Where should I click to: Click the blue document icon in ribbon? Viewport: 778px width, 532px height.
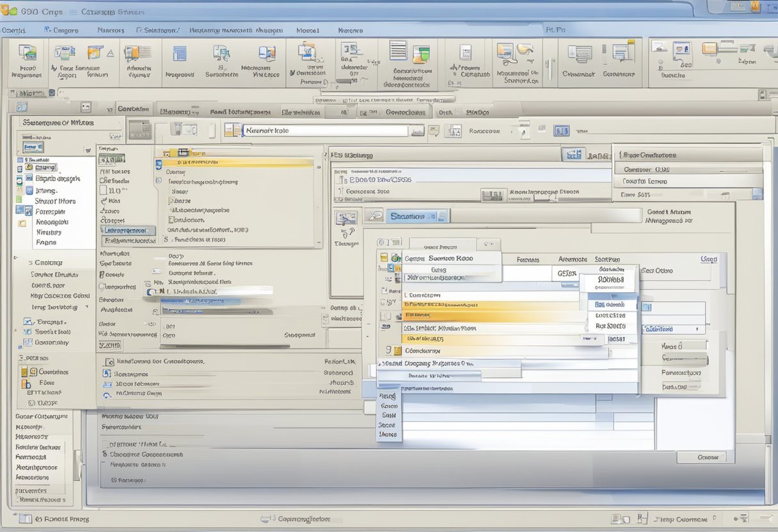tap(180, 54)
